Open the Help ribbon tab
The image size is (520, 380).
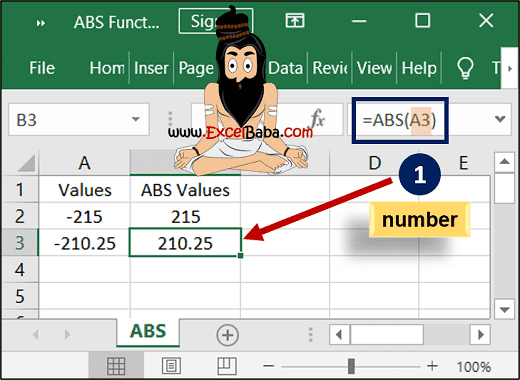pyautogui.click(x=419, y=68)
